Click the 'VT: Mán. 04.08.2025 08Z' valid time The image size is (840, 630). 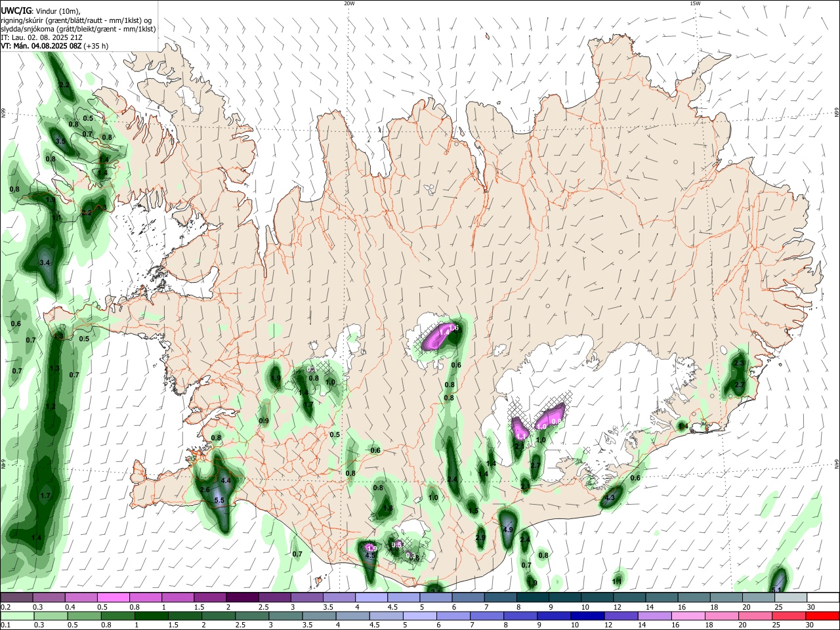tap(41, 46)
